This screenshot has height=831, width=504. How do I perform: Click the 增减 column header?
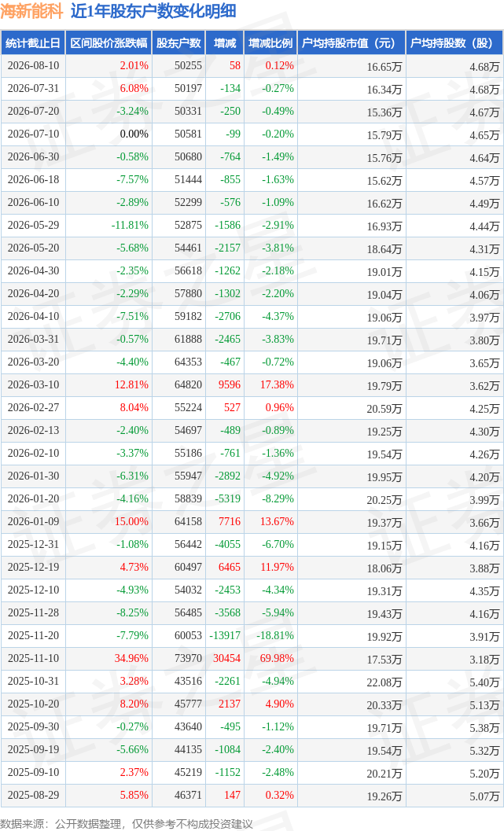225,43
